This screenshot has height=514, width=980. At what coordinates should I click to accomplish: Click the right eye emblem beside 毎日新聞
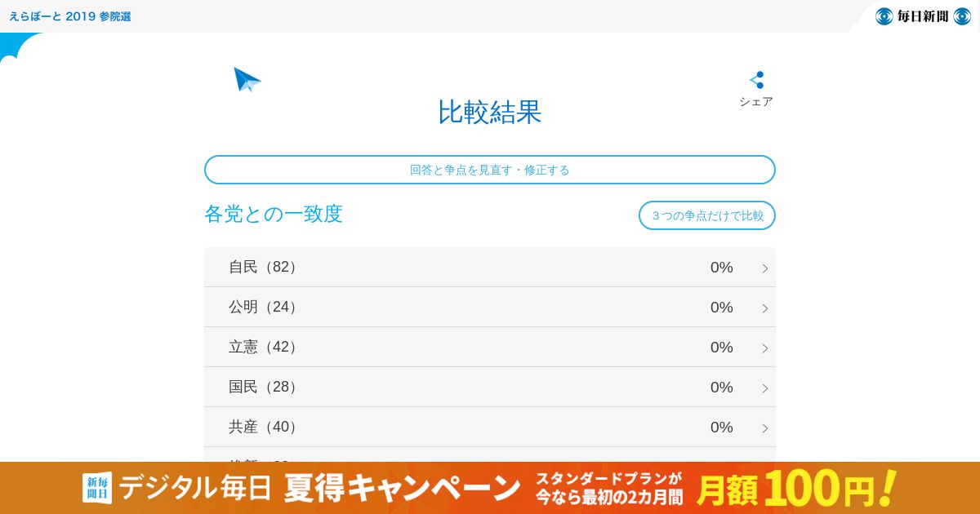(962, 16)
